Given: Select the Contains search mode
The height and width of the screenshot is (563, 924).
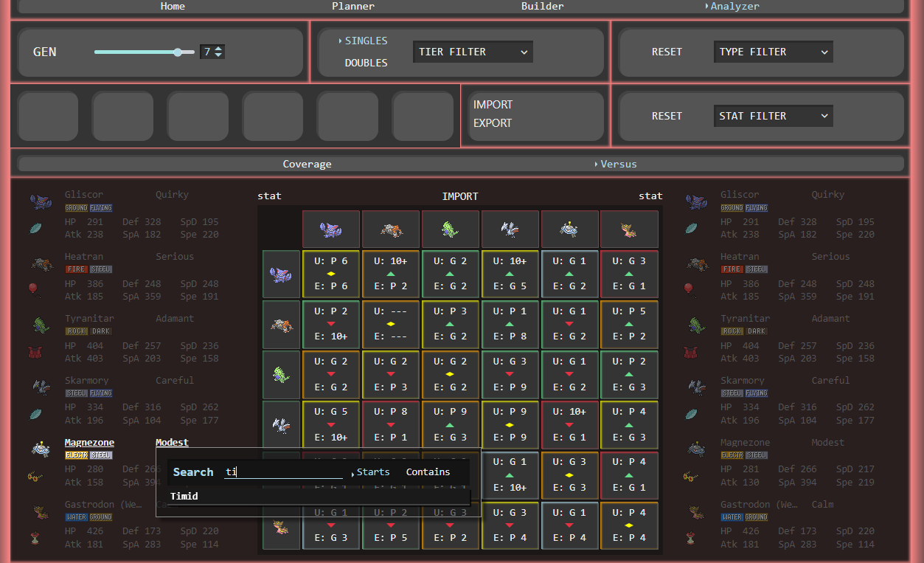Looking at the screenshot, I should (x=428, y=472).
